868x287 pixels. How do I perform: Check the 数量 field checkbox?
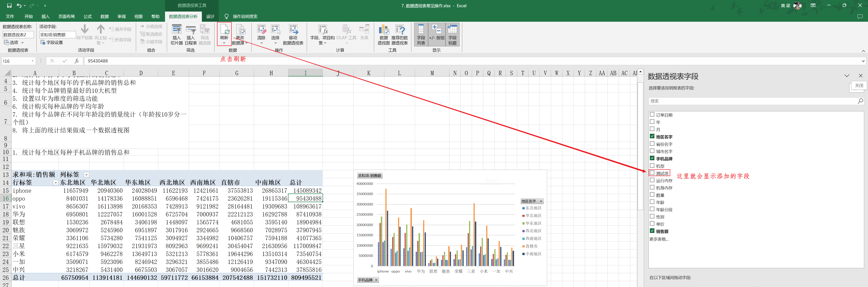[652, 195]
